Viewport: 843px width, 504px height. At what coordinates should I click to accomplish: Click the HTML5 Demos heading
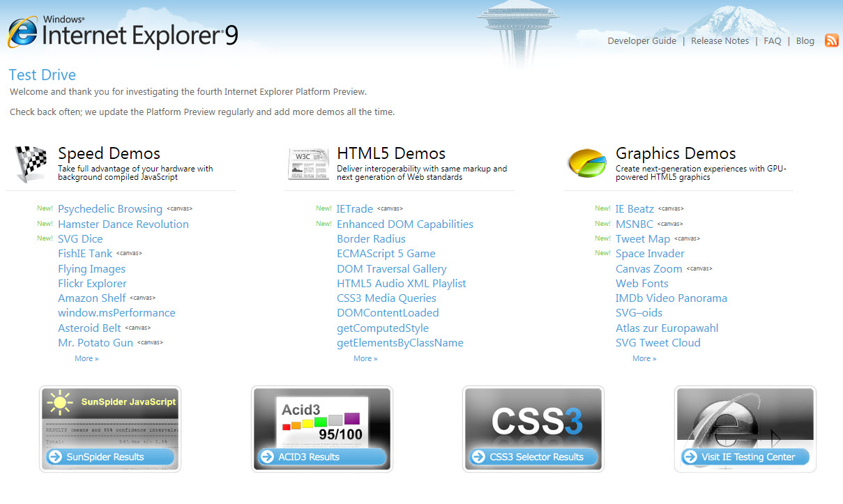(391, 153)
